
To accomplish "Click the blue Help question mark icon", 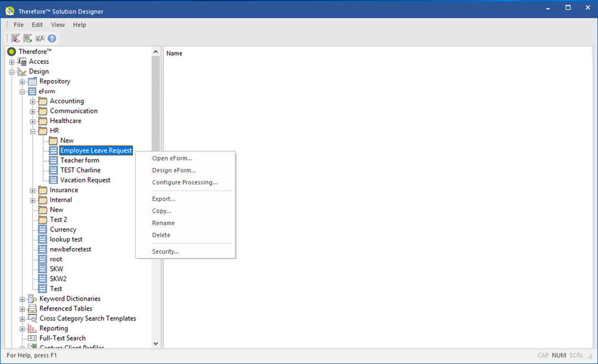I will 51,38.
